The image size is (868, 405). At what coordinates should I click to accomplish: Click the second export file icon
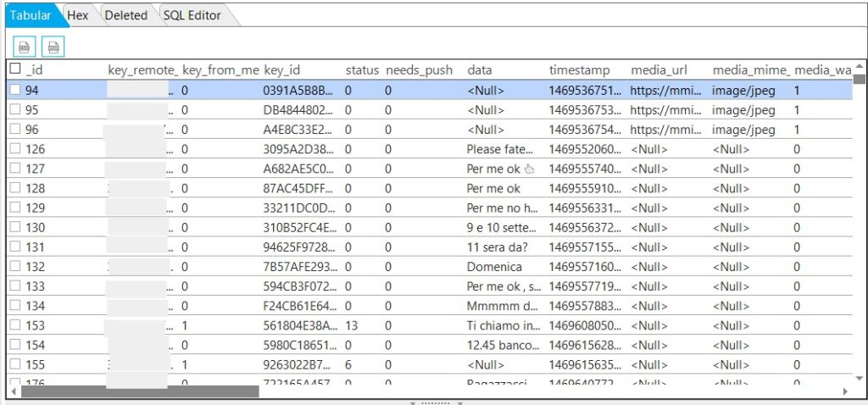pos(53,47)
